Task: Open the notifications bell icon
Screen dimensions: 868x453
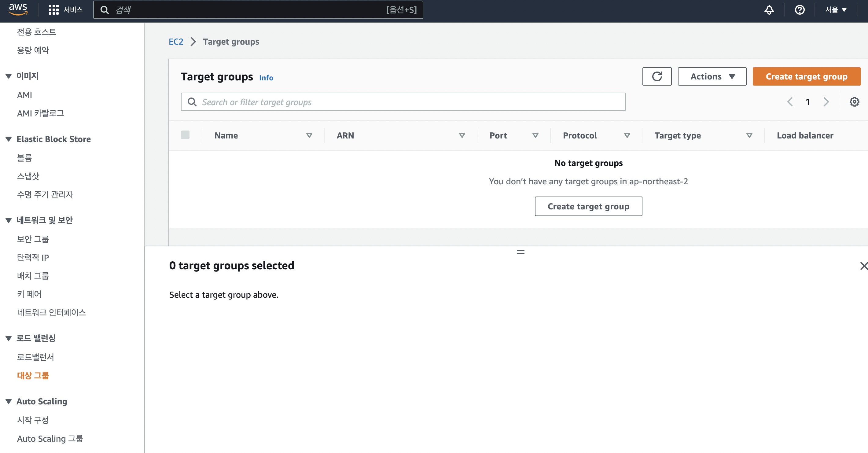Action: click(x=769, y=10)
